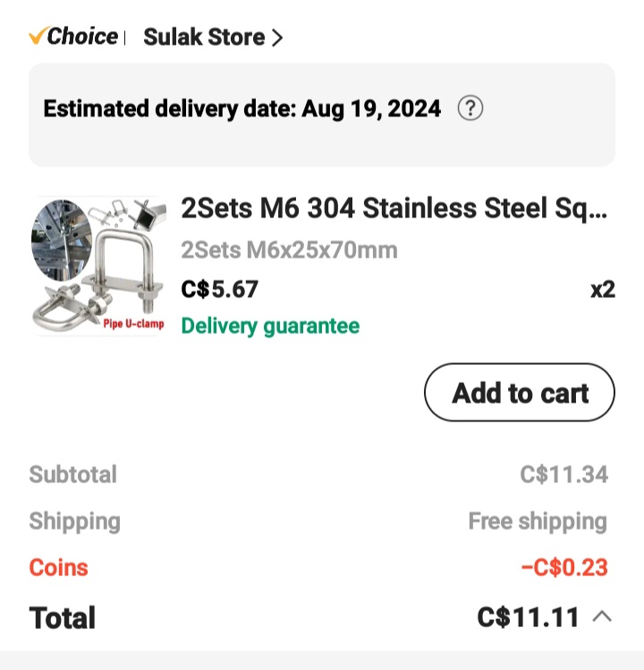Click the Add to cart button
Screen dimensions: 644x670
520,393
